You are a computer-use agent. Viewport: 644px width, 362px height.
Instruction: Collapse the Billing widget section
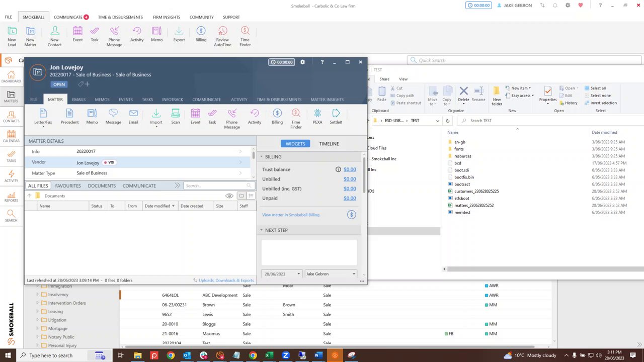[262, 157]
